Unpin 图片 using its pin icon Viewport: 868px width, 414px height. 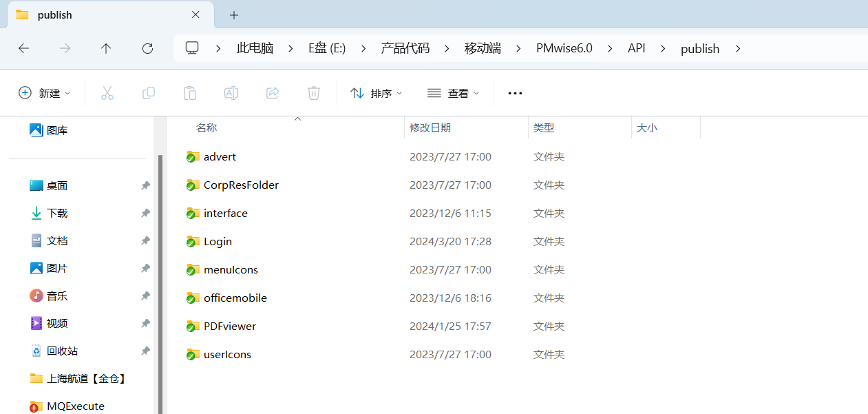[145, 268]
